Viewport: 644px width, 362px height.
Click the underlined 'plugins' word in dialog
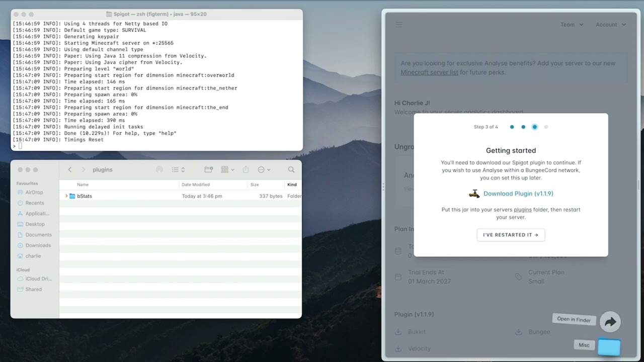coord(522,210)
